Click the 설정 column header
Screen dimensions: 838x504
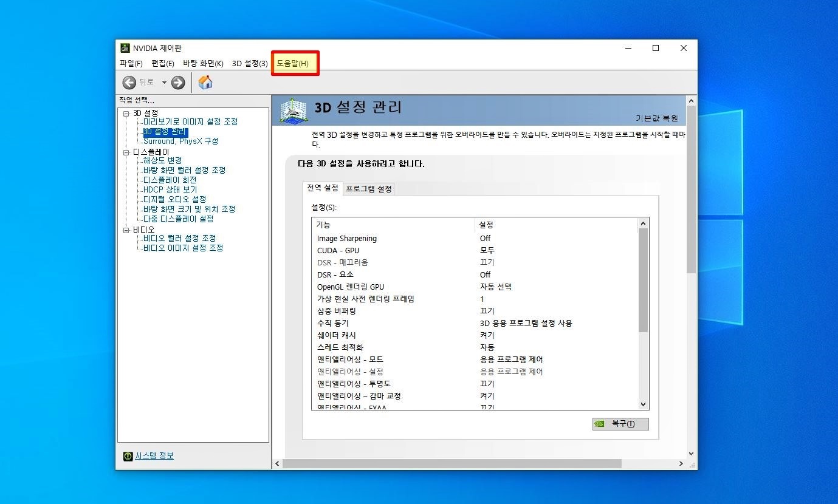click(556, 225)
